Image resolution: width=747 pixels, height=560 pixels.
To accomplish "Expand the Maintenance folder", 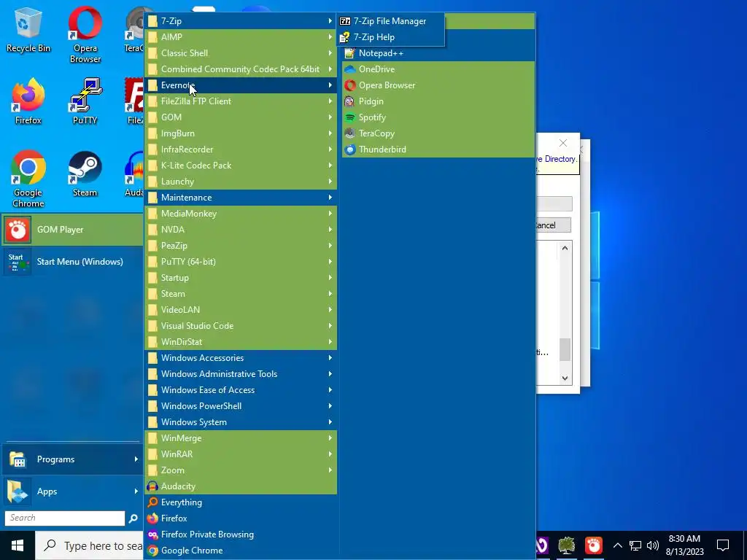I will pos(241,198).
